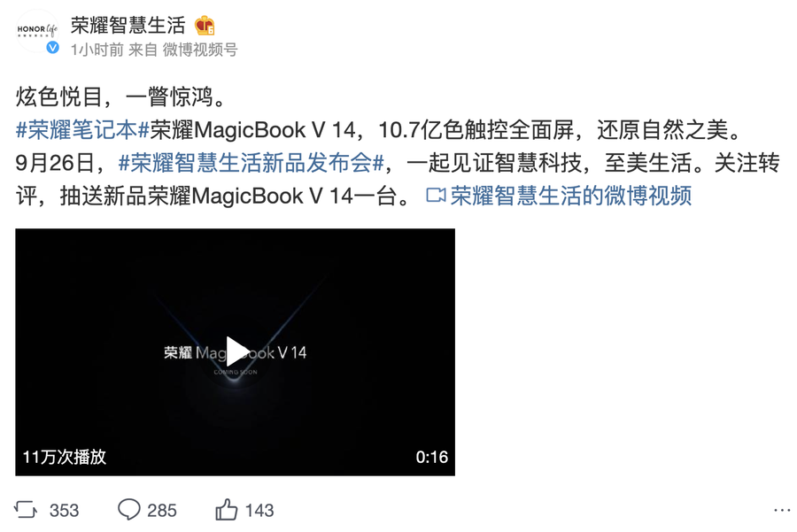Click the gold crown membership badge

(x=205, y=26)
